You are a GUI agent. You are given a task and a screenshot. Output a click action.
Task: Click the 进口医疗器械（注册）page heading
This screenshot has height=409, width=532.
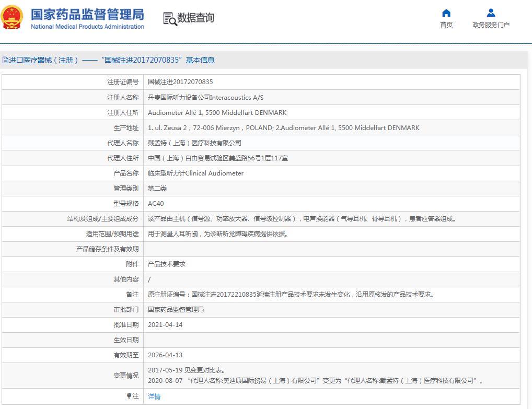pyautogui.click(x=109, y=60)
